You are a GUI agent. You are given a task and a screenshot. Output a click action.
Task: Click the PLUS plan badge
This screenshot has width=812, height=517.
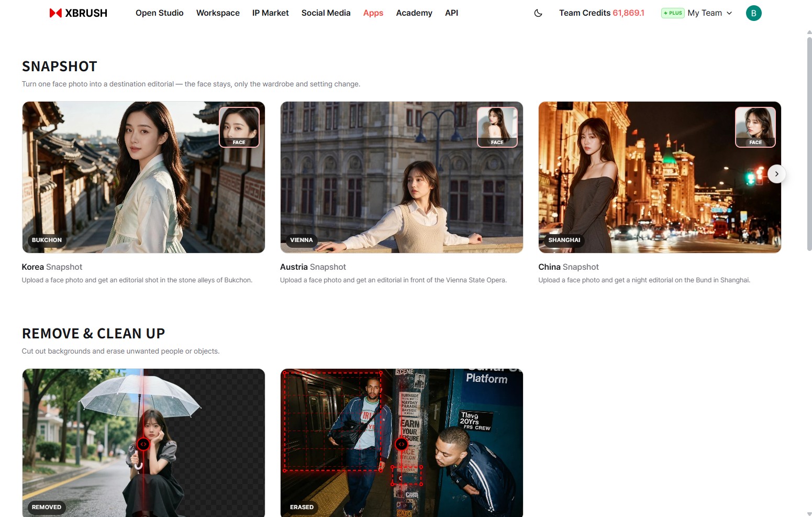tap(673, 13)
